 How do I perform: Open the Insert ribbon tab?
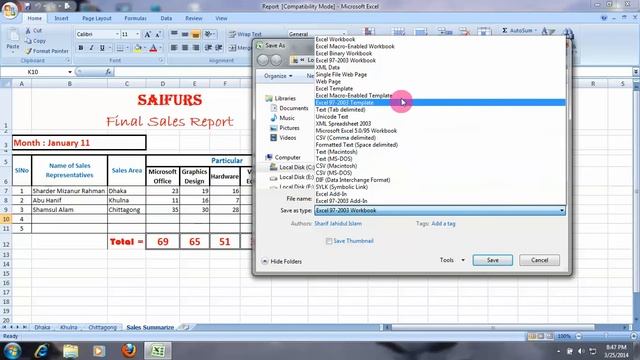(61, 18)
